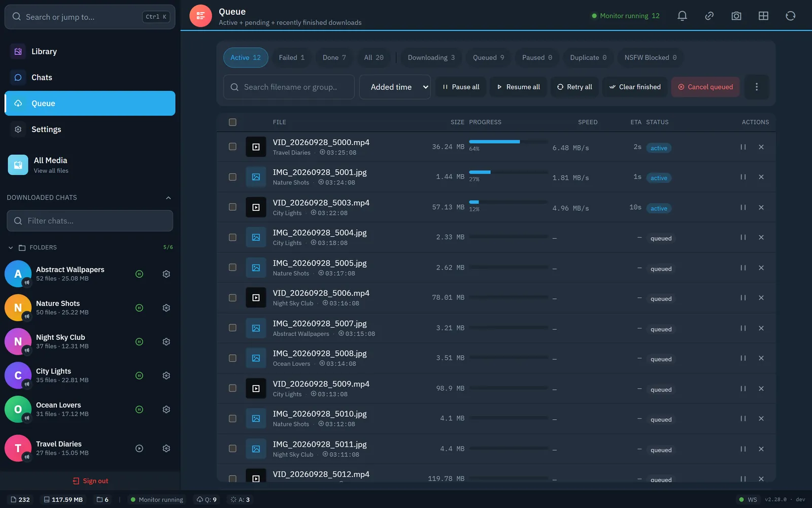Pause monitoring for Abstract Wallpapers
This screenshot has width=812, height=508.
coord(139,274)
